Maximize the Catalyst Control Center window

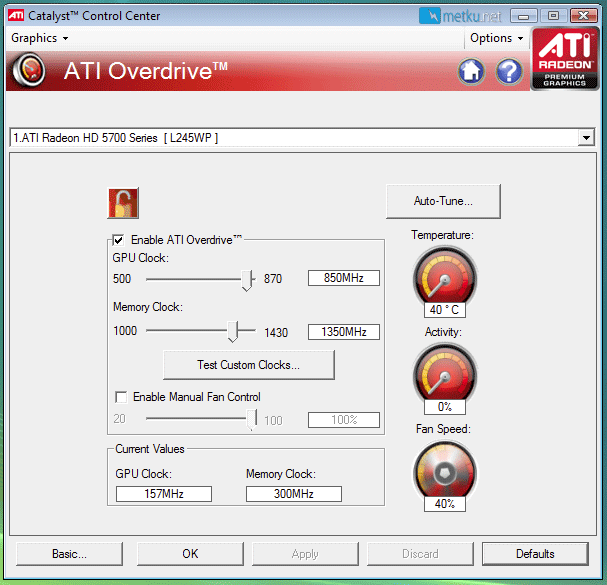click(x=554, y=16)
